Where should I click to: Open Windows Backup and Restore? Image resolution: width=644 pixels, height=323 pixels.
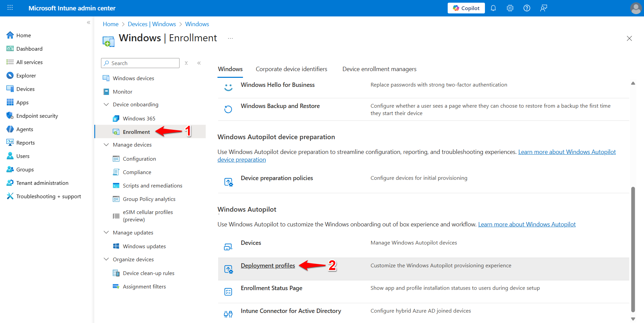(280, 106)
